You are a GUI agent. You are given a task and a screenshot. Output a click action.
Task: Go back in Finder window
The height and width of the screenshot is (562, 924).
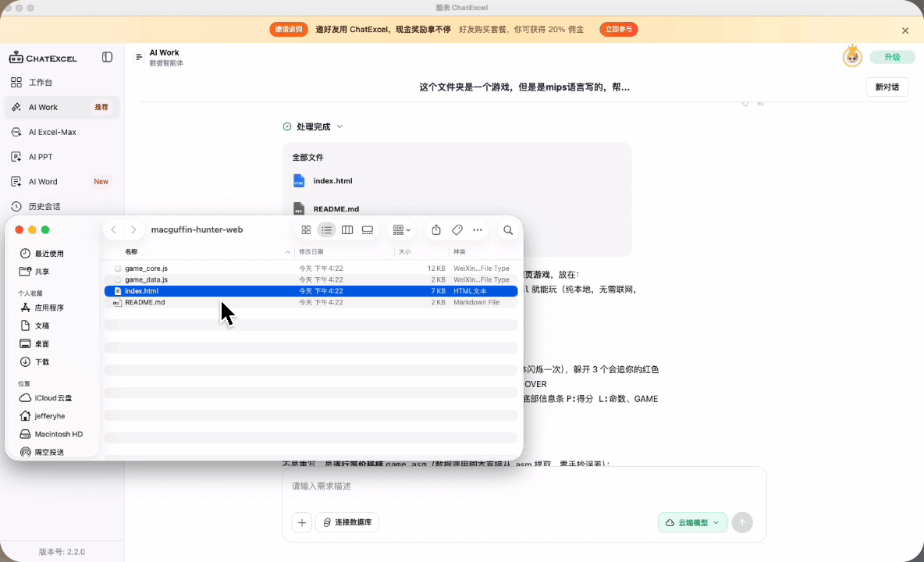coord(114,229)
